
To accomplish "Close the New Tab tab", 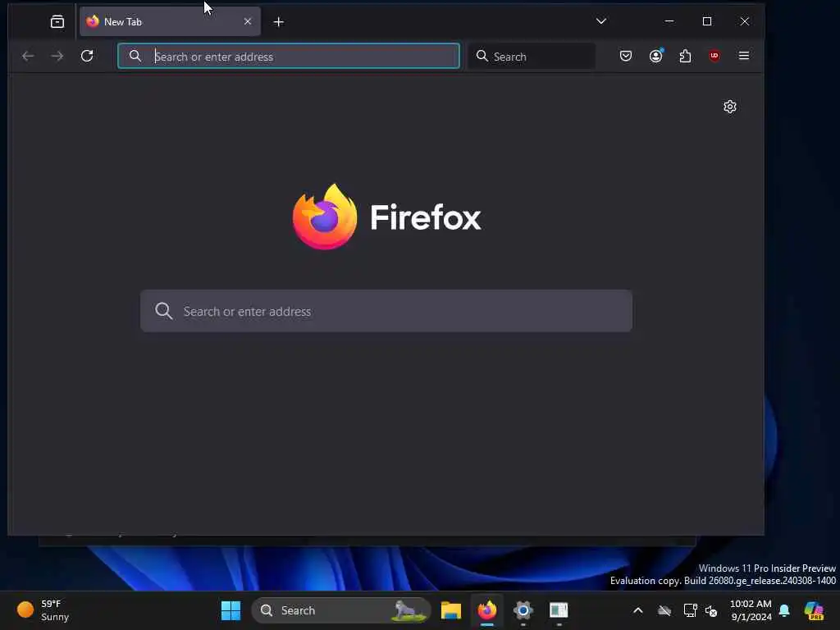I will pyautogui.click(x=248, y=21).
